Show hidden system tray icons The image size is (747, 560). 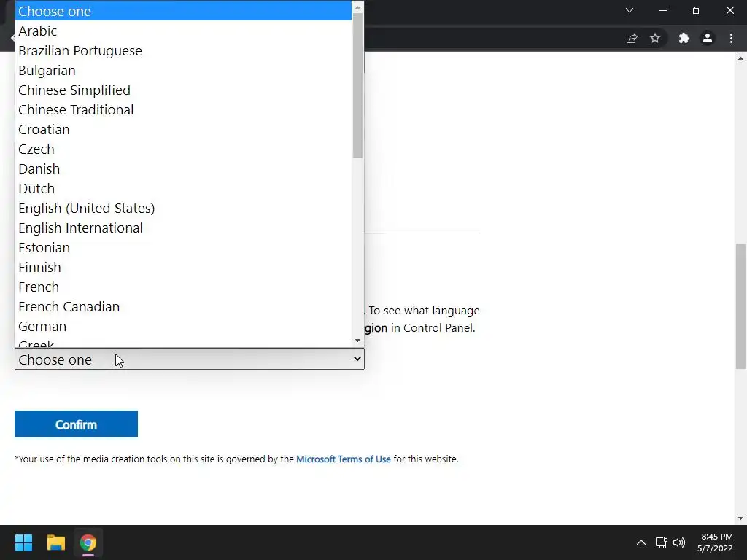641,542
